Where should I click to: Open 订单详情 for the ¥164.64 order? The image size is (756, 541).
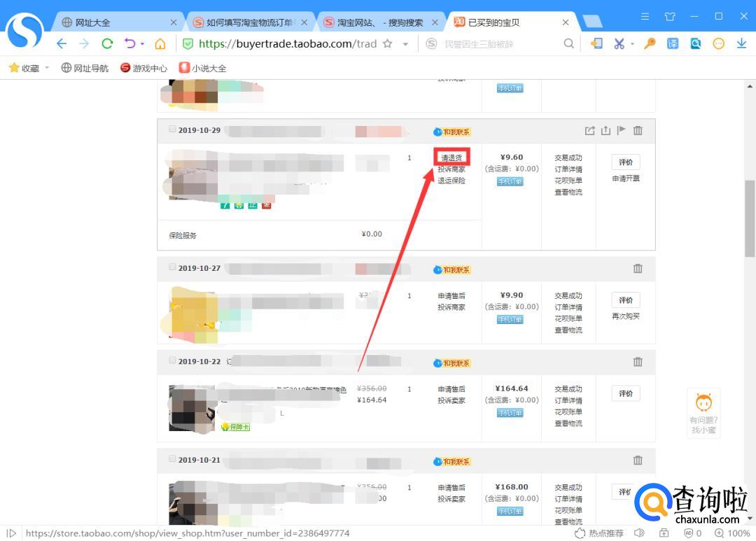click(568, 401)
